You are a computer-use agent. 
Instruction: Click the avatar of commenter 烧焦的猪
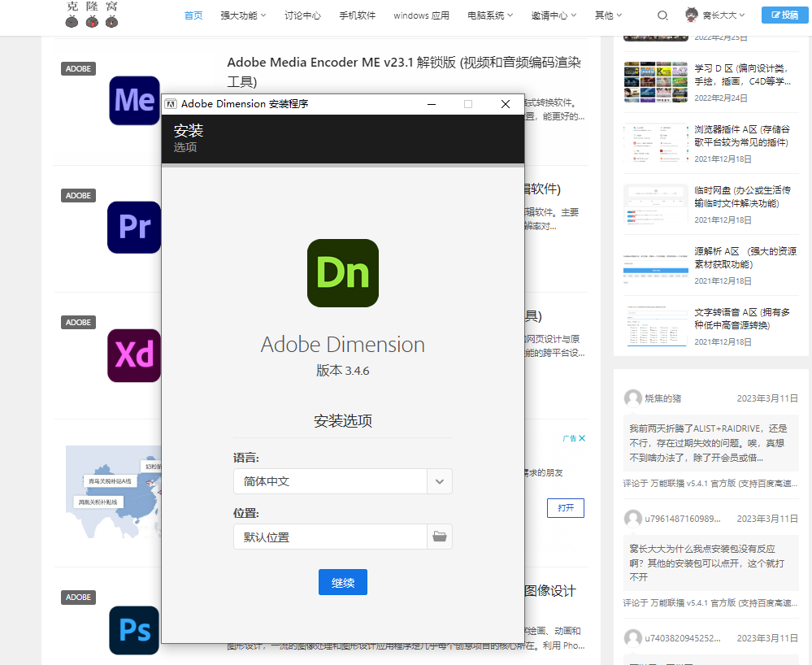pyautogui.click(x=633, y=398)
